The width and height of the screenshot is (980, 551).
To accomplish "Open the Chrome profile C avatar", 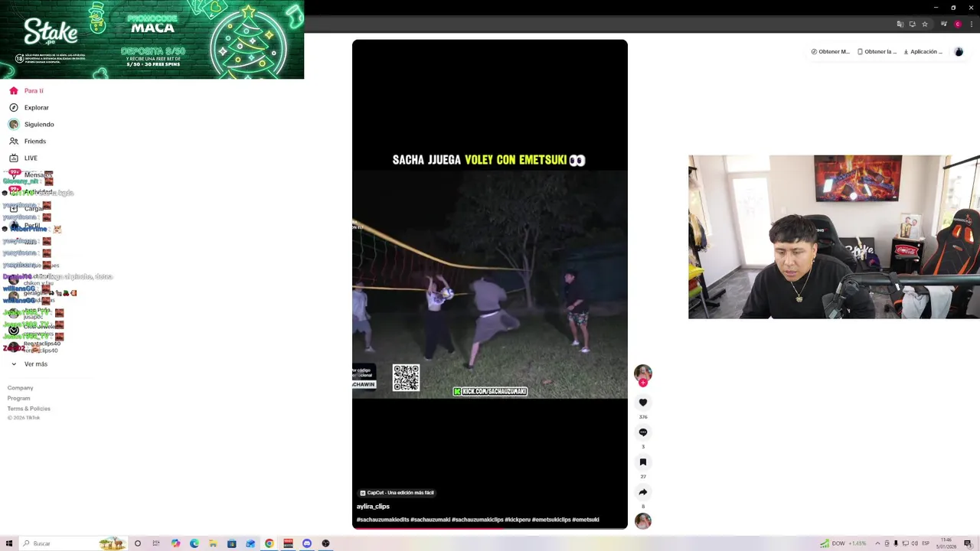I will click(958, 24).
